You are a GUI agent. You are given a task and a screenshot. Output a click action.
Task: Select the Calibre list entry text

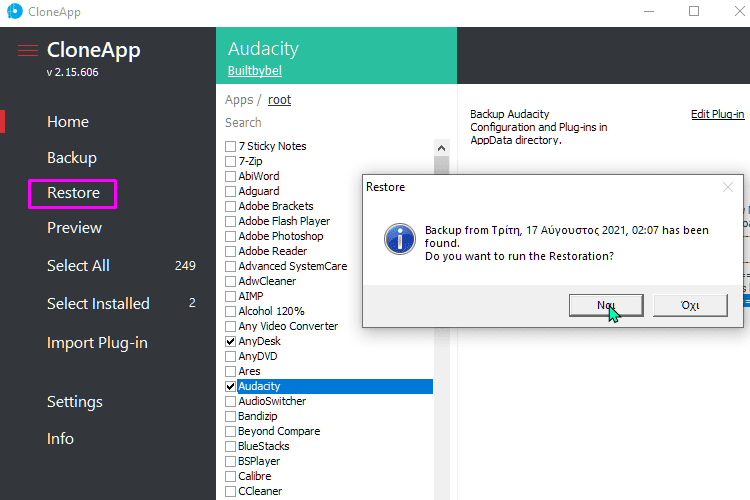point(254,476)
